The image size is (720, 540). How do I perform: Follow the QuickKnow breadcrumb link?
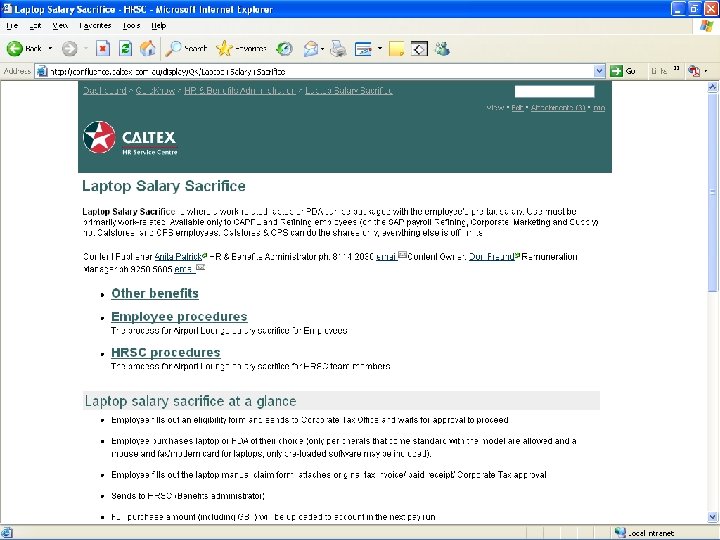tap(155, 90)
